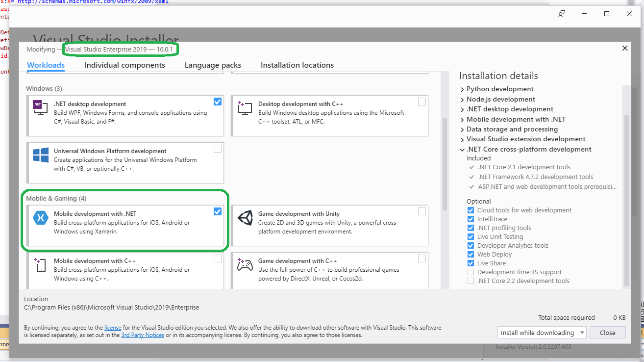Click the workloads list vertical scrollbar
The height and width of the screenshot is (362, 644).
pyautogui.click(x=445, y=164)
